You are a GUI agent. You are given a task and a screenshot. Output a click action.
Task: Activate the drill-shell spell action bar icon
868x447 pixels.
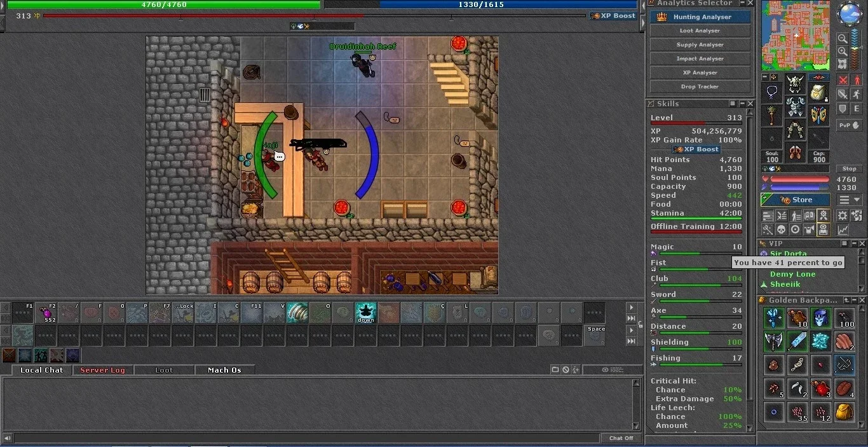297,313
